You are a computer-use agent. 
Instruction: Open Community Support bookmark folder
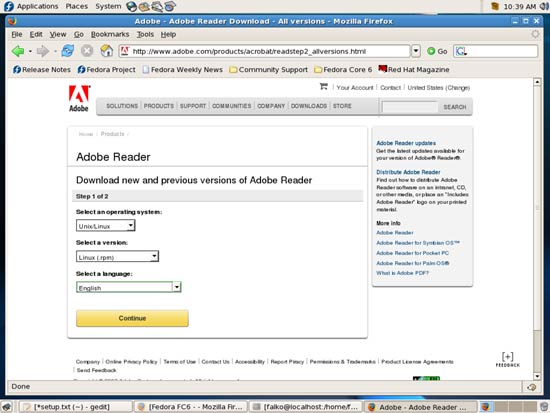pos(268,69)
